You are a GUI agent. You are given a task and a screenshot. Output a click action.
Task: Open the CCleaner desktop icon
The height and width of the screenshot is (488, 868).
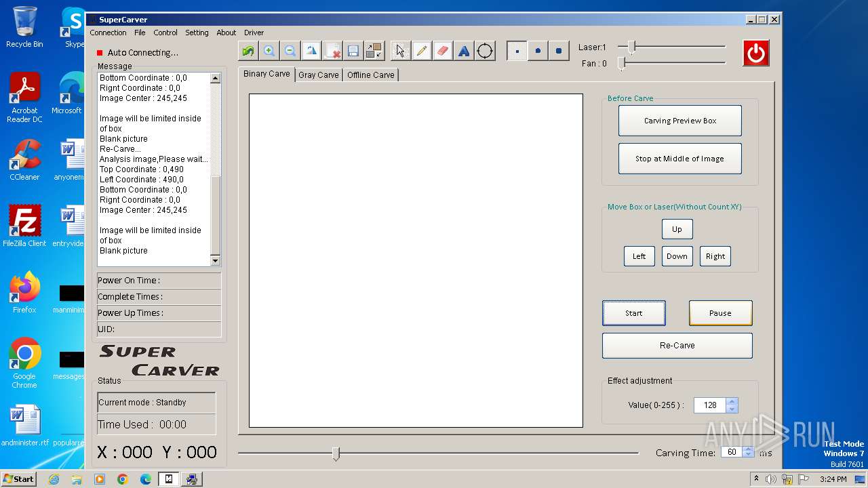[x=24, y=160]
